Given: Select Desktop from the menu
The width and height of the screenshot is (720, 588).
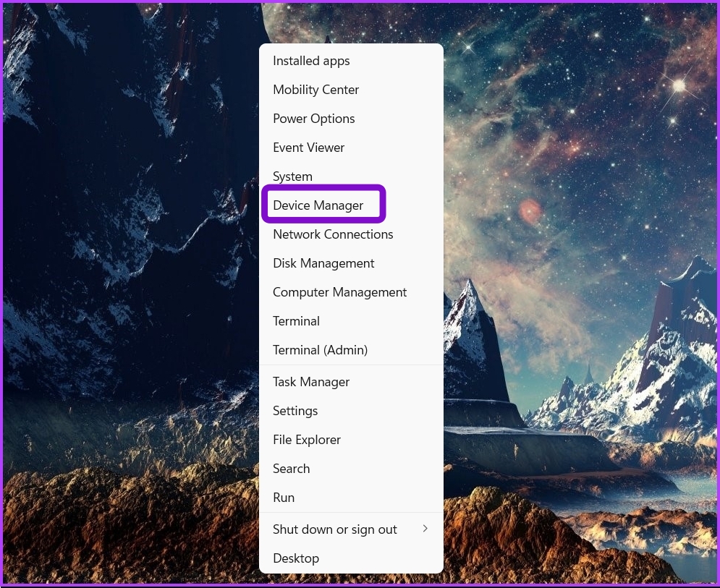Looking at the screenshot, I should [296, 558].
